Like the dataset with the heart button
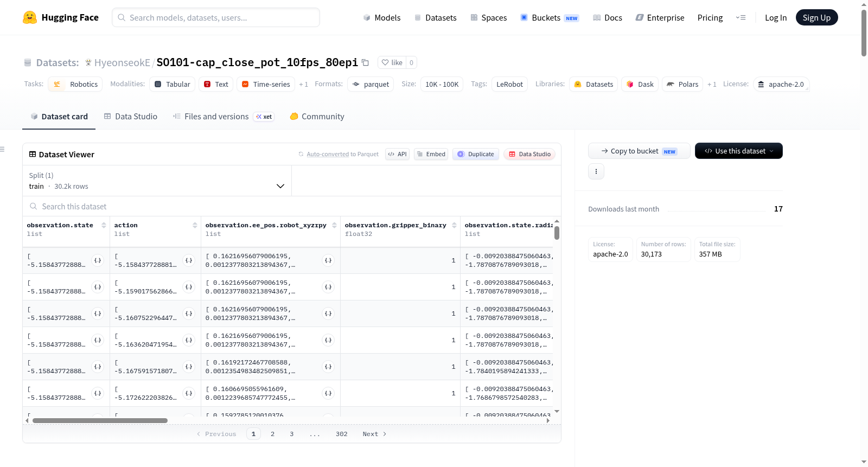Image resolution: width=868 pixels, height=467 pixels. tap(392, 62)
